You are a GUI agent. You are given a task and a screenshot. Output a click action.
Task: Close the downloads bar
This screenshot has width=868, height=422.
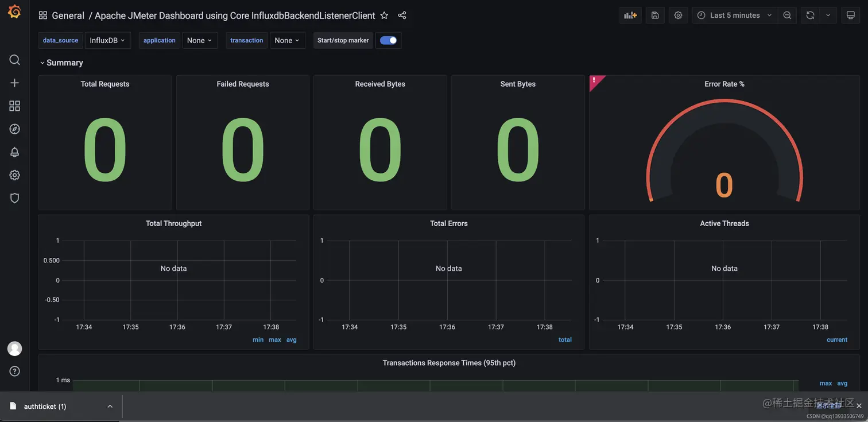(859, 406)
